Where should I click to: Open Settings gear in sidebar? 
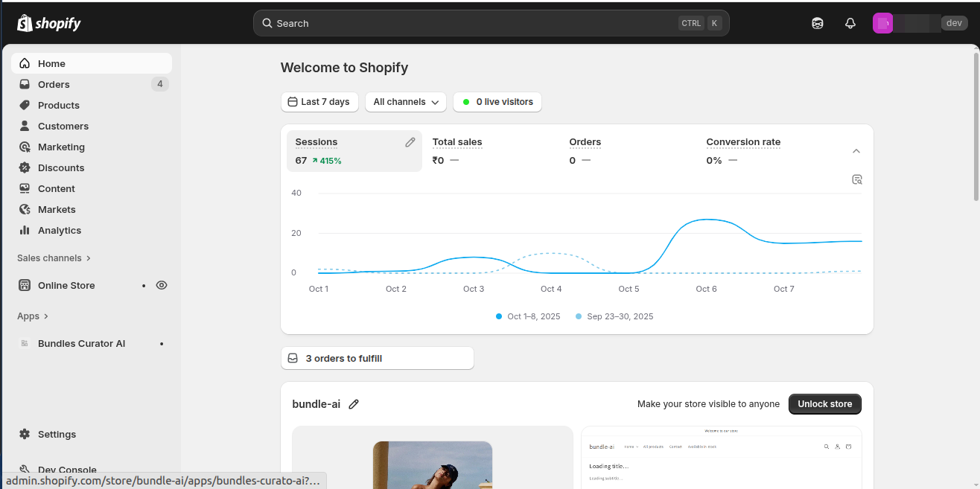(x=57, y=434)
